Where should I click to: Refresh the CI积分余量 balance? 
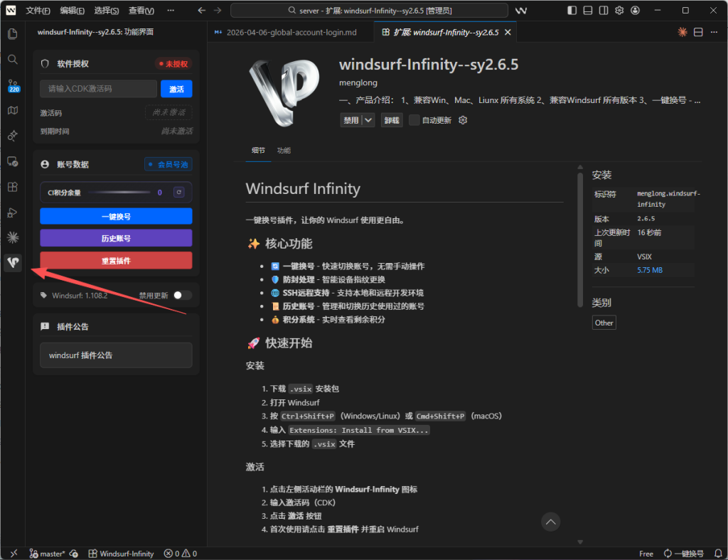coord(178,192)
